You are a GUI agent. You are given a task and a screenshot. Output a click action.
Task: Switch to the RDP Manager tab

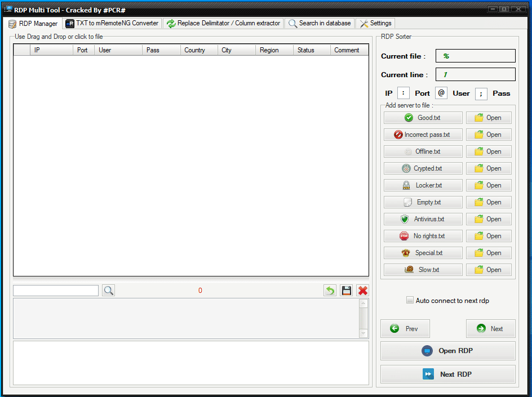[x=34, y=24]
